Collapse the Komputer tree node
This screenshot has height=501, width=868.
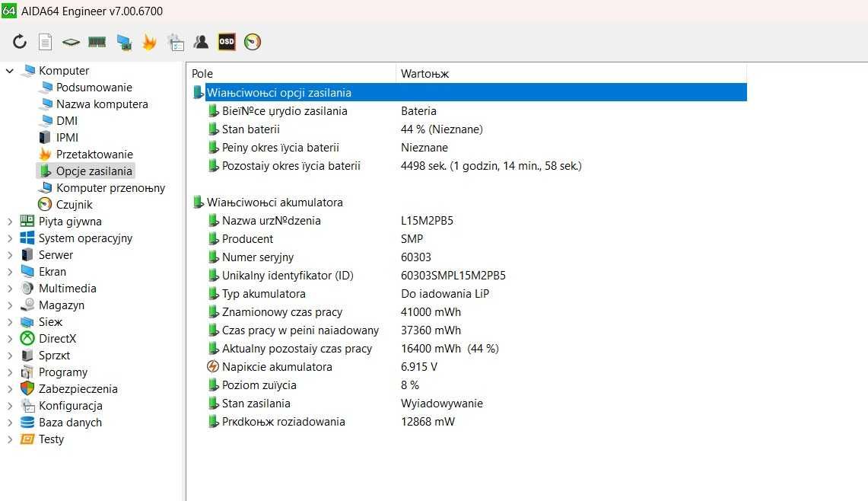point(9,70)
